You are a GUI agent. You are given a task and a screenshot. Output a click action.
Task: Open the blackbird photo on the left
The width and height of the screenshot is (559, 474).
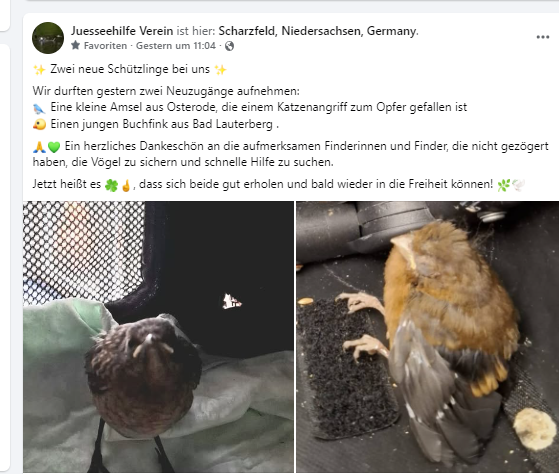click(159, 337)
